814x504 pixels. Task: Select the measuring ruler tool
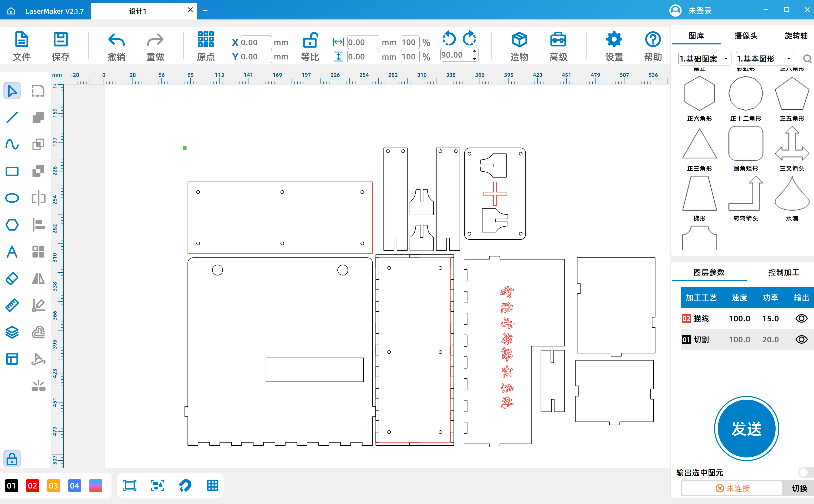12,305
